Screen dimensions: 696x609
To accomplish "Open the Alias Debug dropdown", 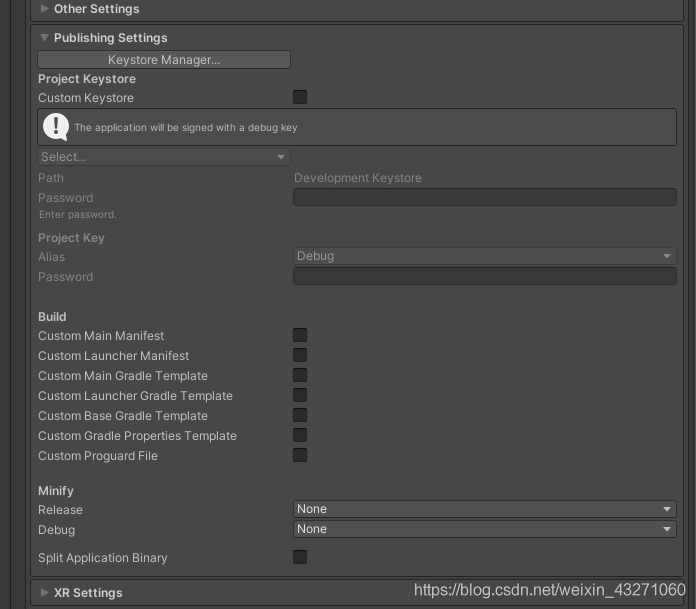I will (485, 256).
